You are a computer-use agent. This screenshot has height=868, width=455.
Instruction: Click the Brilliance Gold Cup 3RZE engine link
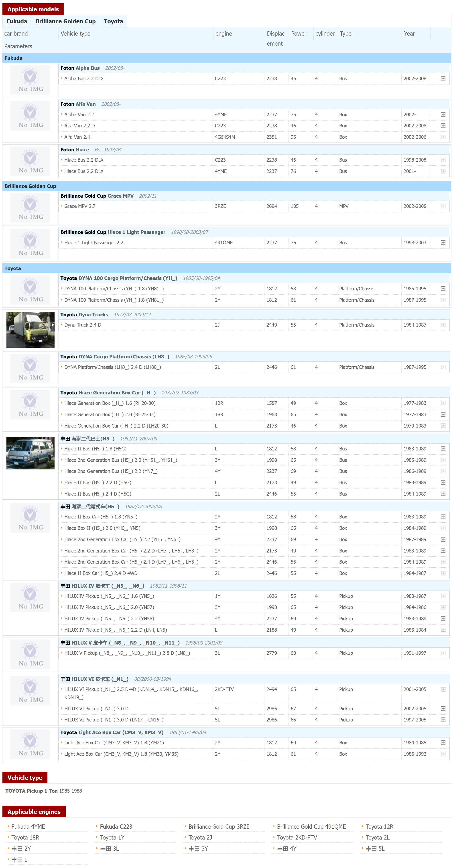[x=219, y=827]
